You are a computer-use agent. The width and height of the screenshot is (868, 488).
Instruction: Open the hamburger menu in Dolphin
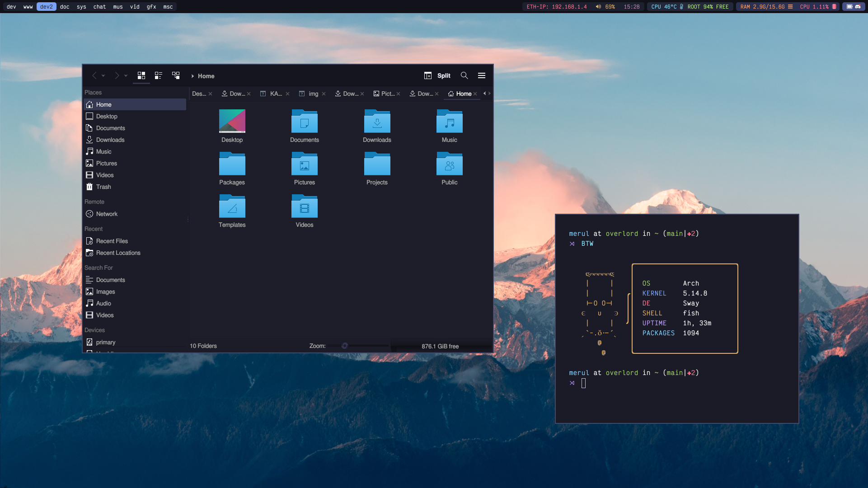(x=482, y=75)
